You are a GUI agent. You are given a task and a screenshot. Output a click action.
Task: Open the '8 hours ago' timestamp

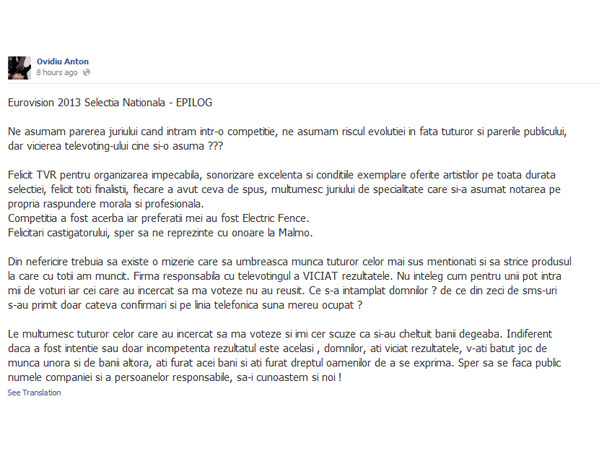coord(57,72)
